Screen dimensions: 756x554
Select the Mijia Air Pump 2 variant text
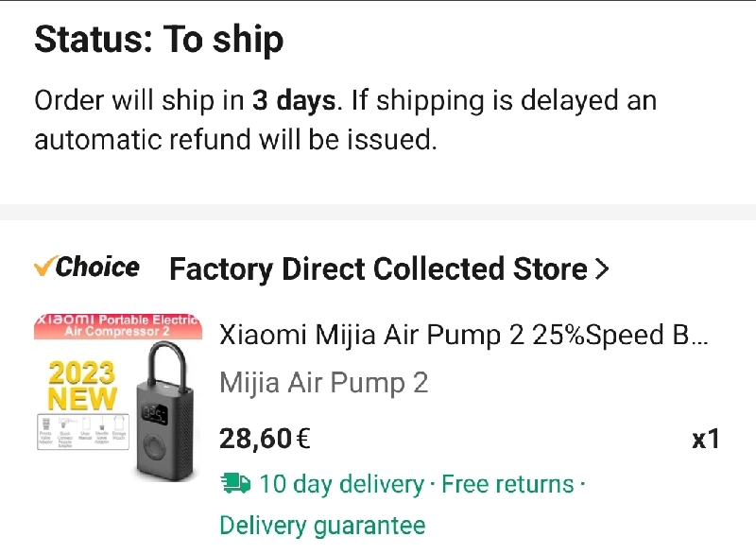click(x=323, y=383)
